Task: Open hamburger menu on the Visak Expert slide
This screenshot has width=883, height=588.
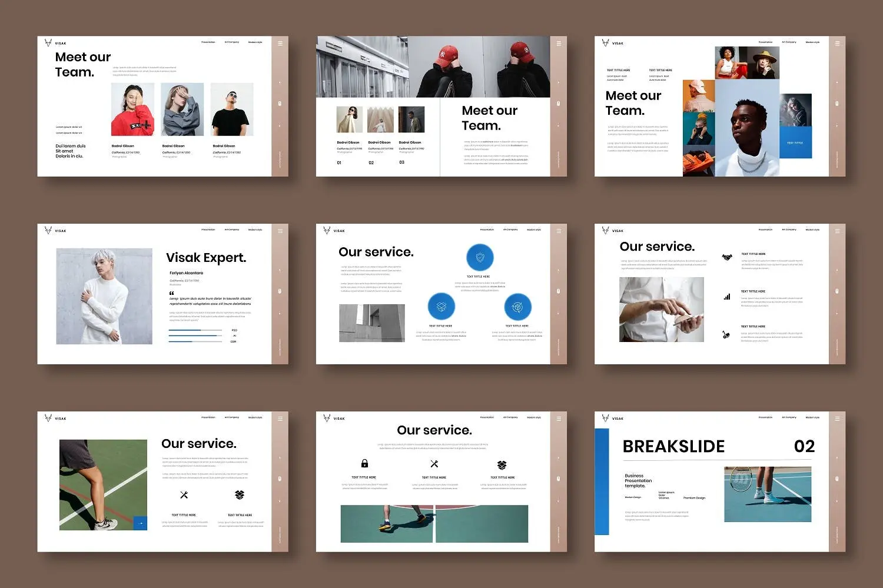Action: click(280, 231)
